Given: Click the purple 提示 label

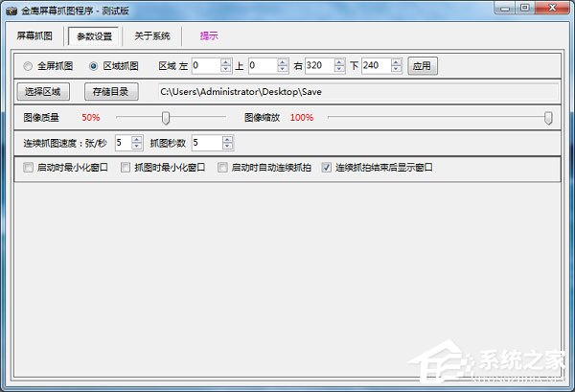Looking at the screenshot, I should coord(209,35).
